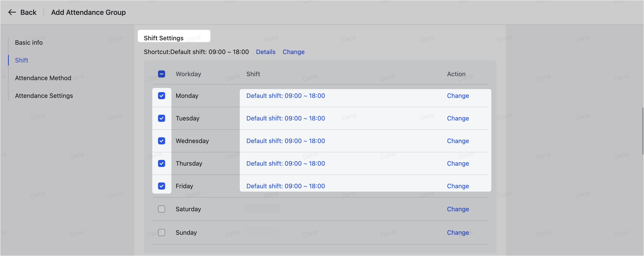The image size is (644, 256).
Task: Change Friday's shift schedule
Action: click(458, 186)
